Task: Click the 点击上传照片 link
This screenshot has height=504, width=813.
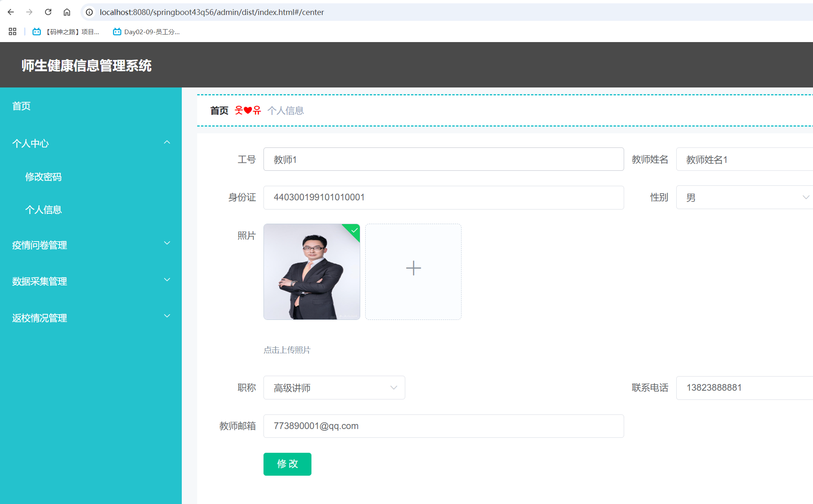Action: 286,350
